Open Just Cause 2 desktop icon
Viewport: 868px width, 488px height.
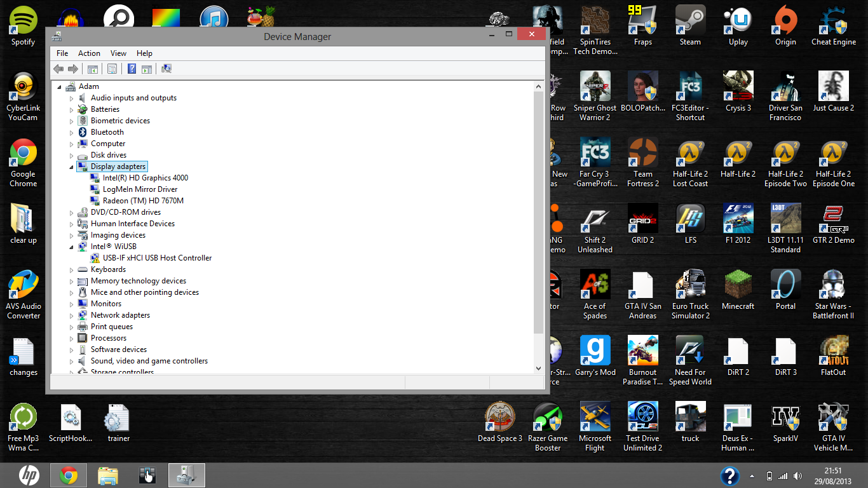(x=834, y=92)
